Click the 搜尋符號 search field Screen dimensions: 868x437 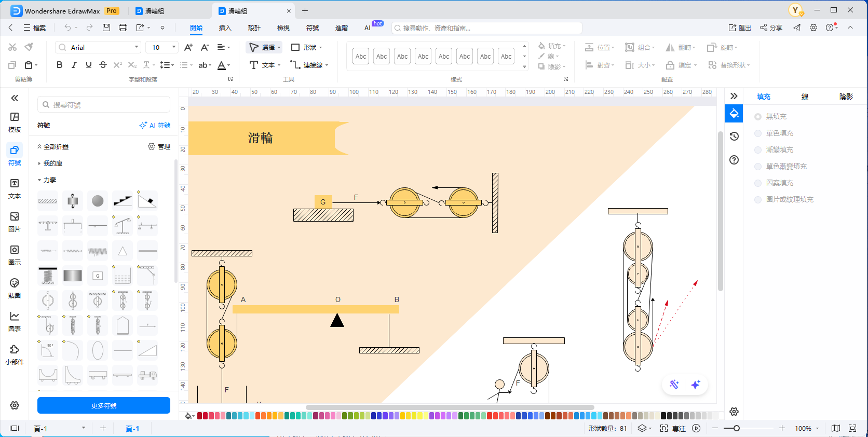pyautogui.click(x=104, y=105)
